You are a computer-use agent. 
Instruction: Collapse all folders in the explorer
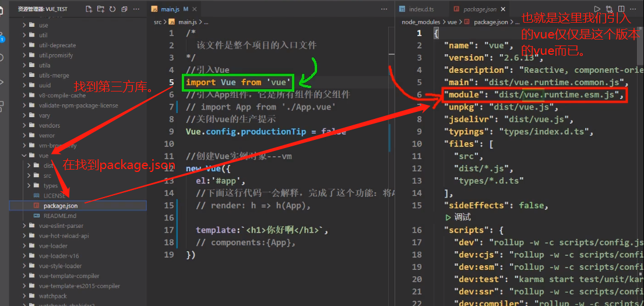tap(125, 9)
